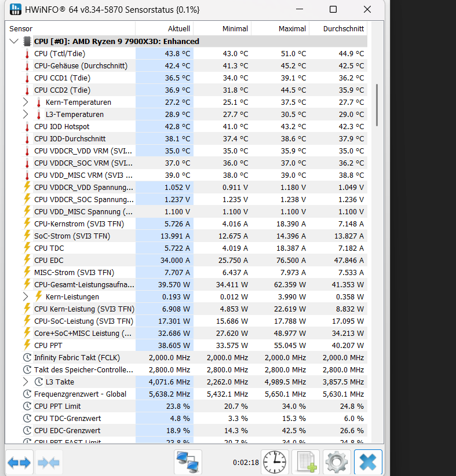Click clock icon beside CPU EDC-Grenzwert

(x=27, y=430)
